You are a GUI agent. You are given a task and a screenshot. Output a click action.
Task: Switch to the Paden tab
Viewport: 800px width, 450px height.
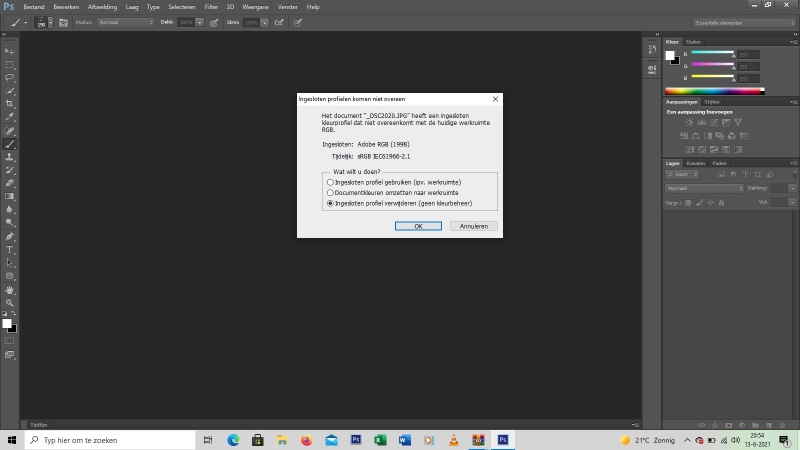click(x=719, y=163)
